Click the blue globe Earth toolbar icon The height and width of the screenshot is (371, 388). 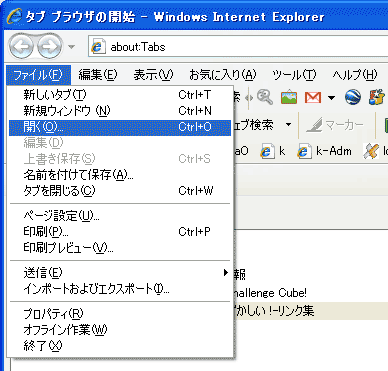[352, 97]
